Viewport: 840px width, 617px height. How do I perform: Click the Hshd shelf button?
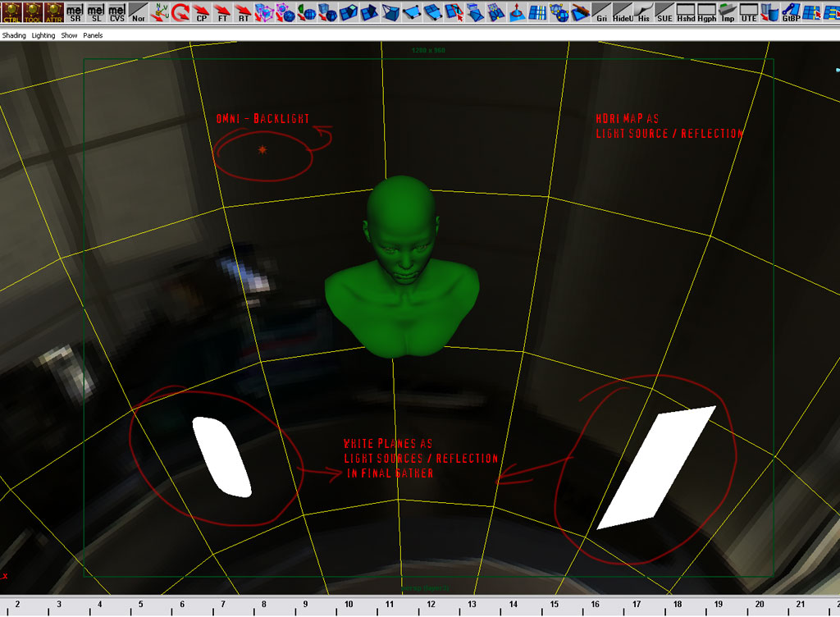click(x=686, y=11)
